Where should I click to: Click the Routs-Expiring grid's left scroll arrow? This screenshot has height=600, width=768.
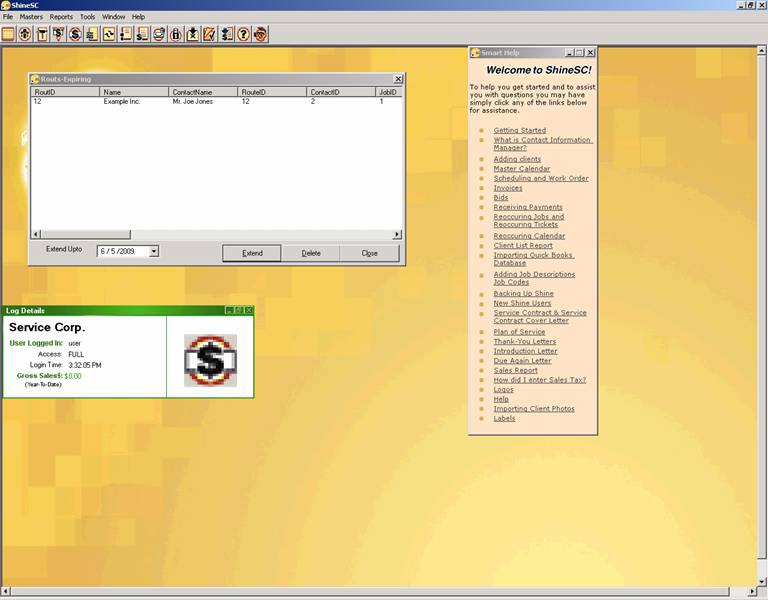pos(36,235)
